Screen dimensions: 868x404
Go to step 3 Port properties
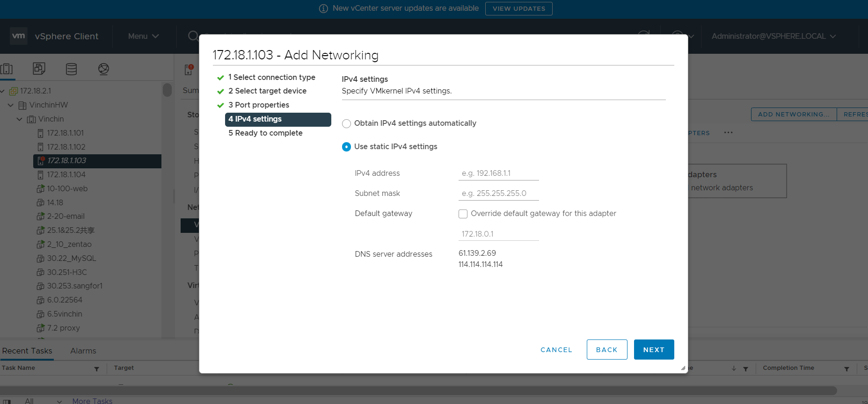tap(259, 105)
